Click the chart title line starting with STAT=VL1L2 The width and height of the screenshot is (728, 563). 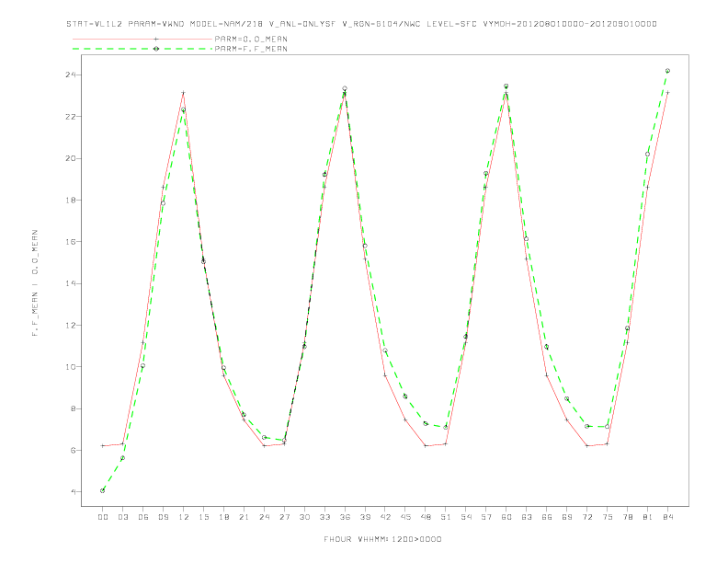(361, 24)
